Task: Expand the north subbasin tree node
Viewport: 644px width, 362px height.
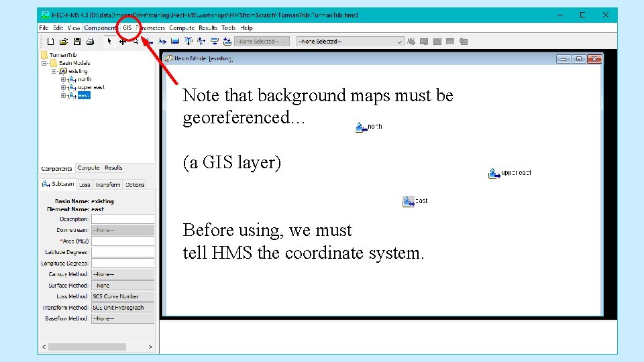Action: click(x=63, y=79)
